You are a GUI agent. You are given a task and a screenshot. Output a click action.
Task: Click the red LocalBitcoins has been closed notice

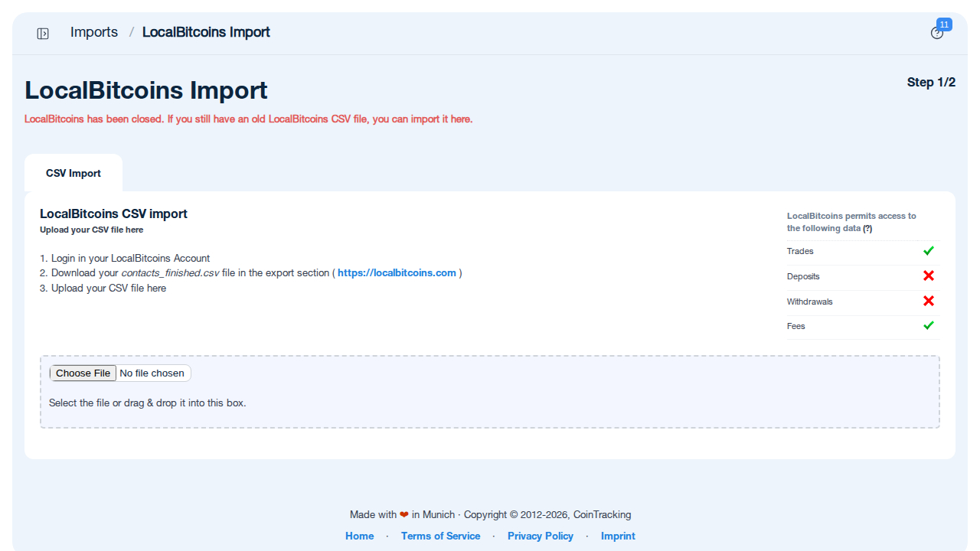click(x=249, y=119)
